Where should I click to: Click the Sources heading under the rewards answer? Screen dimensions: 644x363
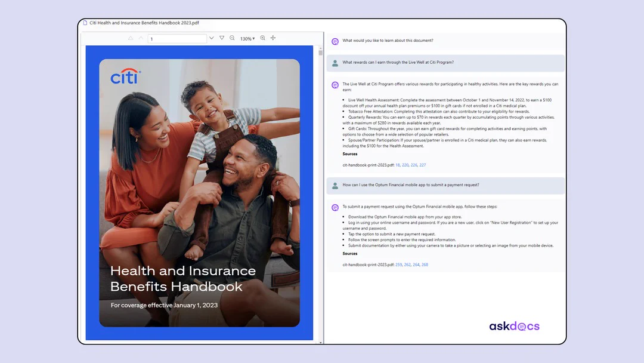click(350, 154)
